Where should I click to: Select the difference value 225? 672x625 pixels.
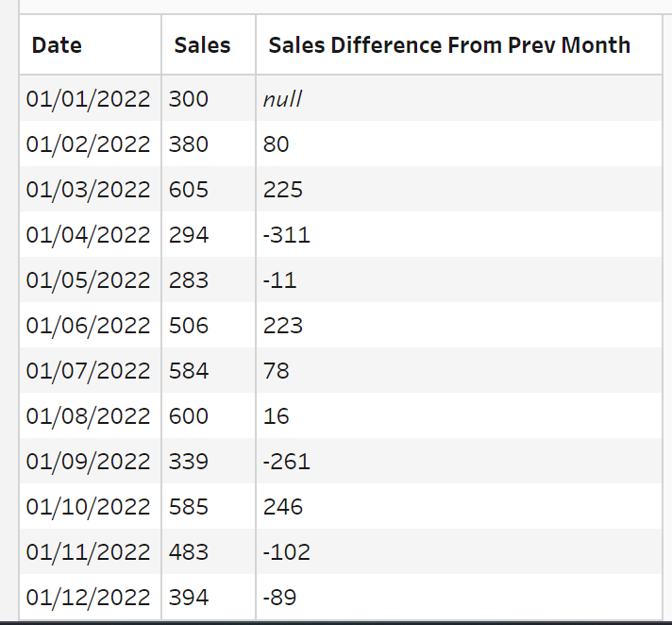283,190
